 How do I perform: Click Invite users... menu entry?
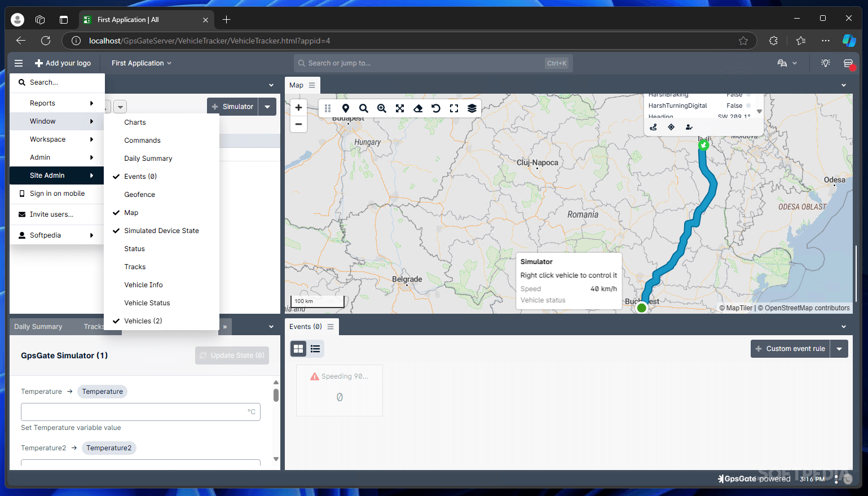[x=57, y=214]
